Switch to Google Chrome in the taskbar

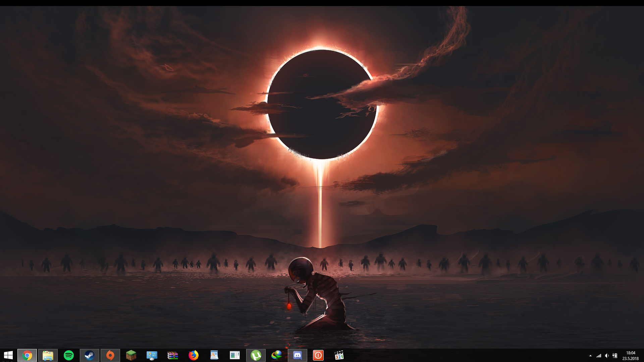(x=27, y=355)
